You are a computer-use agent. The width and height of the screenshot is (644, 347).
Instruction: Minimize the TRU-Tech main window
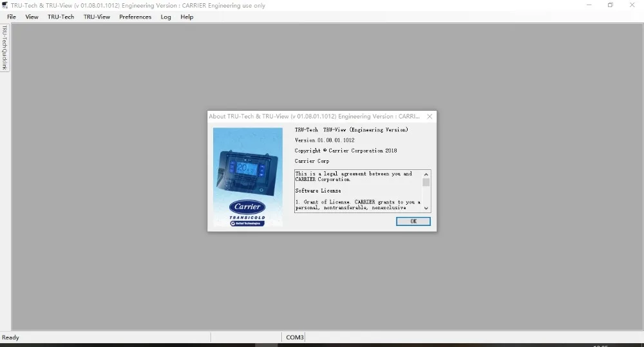point(589,5)
